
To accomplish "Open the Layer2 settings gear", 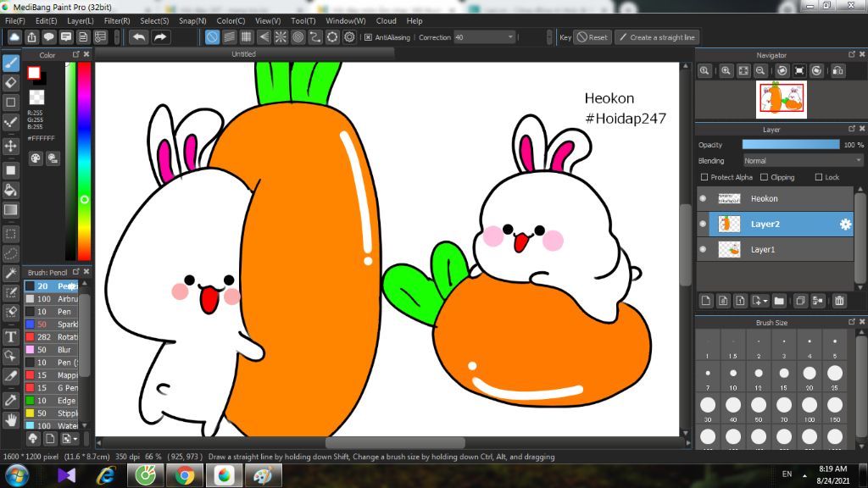I will point(845,224).
